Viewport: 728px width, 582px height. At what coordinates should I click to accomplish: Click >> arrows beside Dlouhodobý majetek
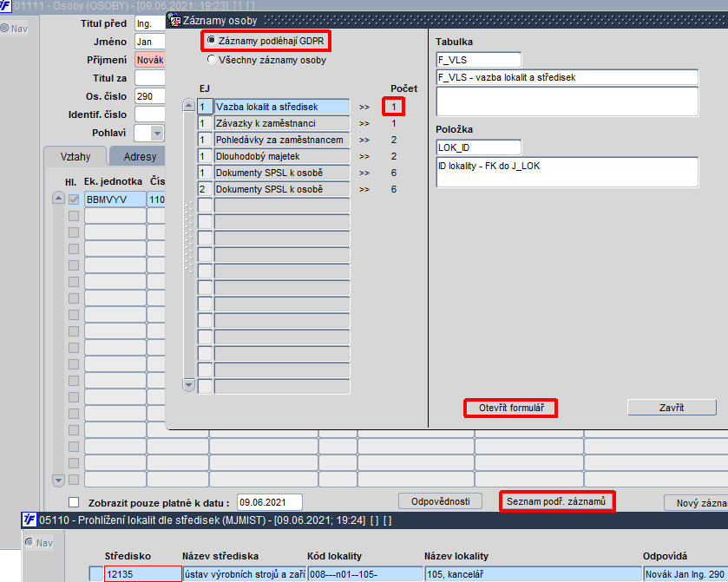pos(364,156)
